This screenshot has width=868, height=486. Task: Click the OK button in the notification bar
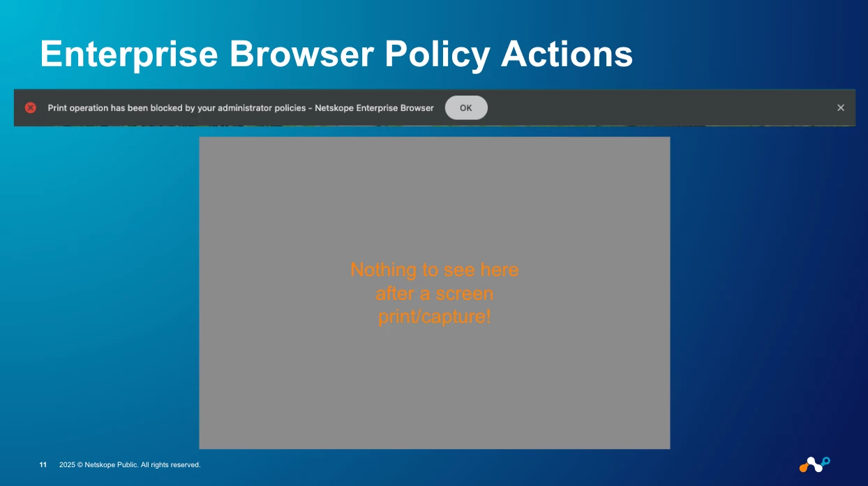[466, 108]
